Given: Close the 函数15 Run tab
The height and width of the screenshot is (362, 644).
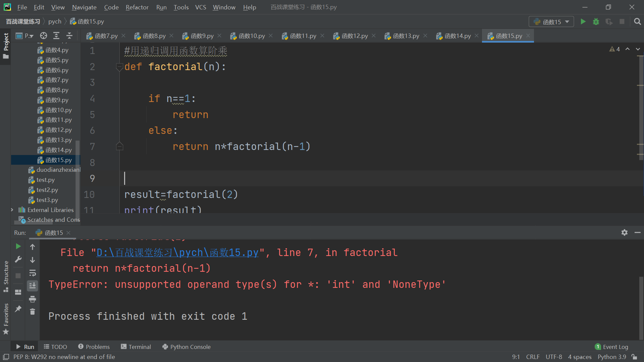Looking at the screenshot, I should click(68, 233).
